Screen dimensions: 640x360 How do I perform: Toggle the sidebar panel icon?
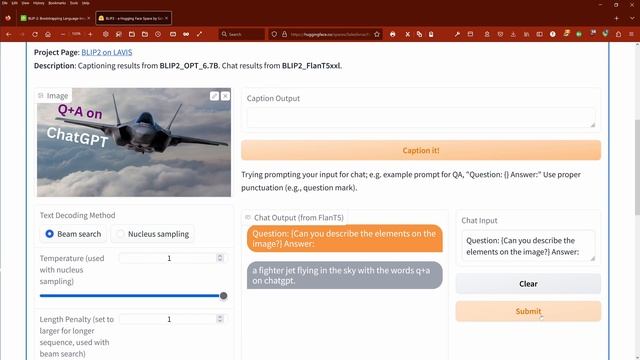coord(540,34)
